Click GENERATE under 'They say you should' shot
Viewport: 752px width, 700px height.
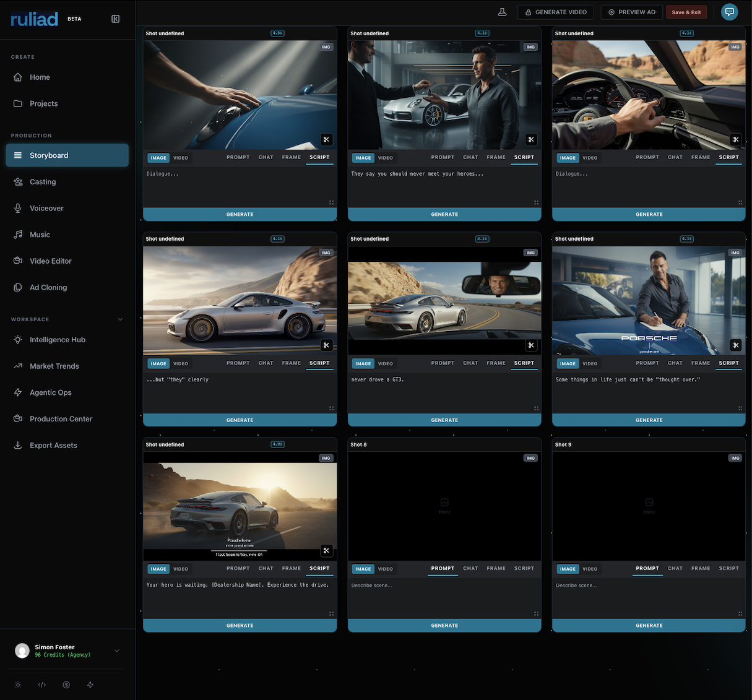tap(444, 214)
